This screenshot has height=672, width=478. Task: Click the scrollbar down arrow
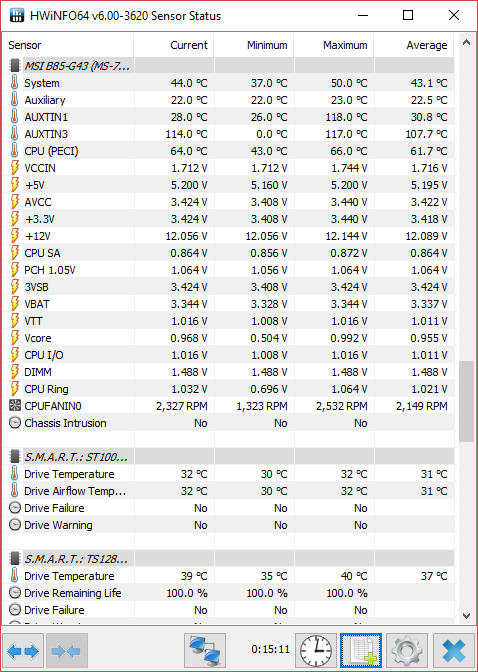tap(466, 616)
